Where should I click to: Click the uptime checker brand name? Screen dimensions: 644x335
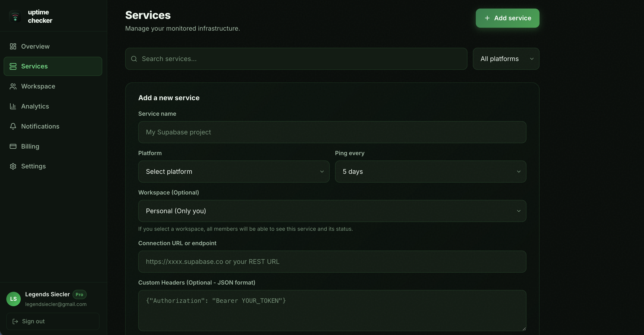[x=40, y=16]
